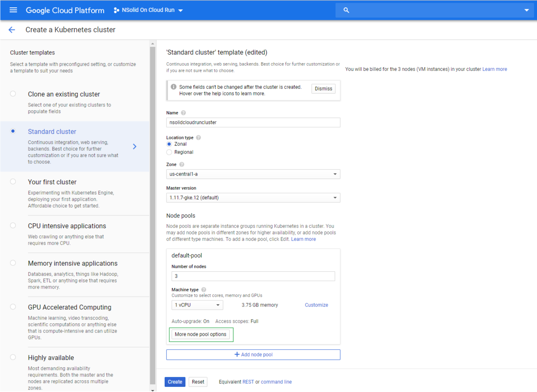
Task: Dismiss the fields can't be changed notice
Action: click(x=323, y=89)
